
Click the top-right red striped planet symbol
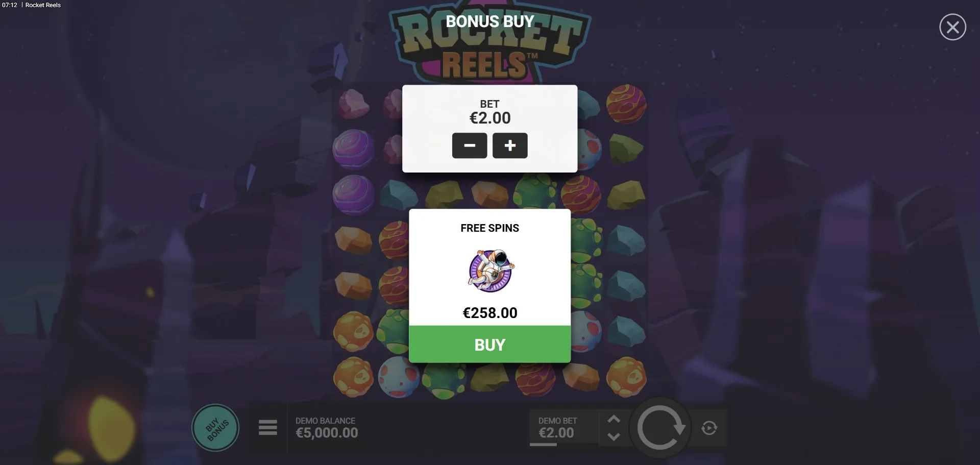pos(626,104)
